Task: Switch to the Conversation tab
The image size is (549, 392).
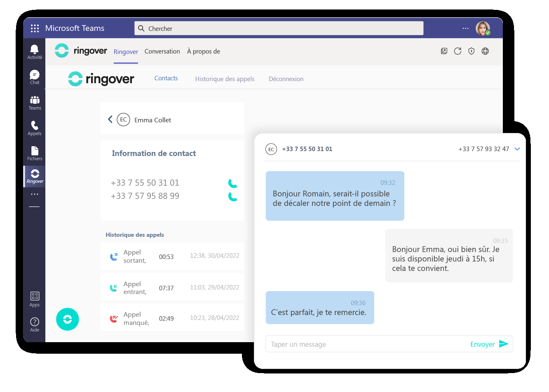Action: [162, 51]
